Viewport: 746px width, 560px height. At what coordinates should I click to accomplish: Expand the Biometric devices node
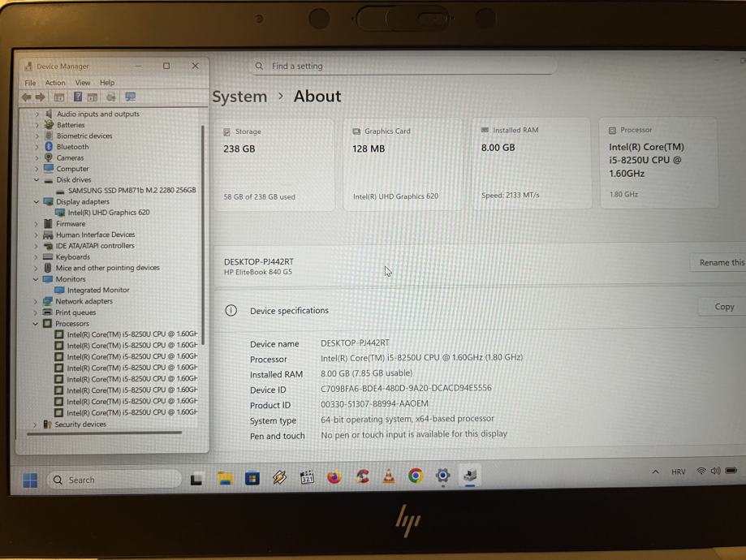[x=37, y=136]
